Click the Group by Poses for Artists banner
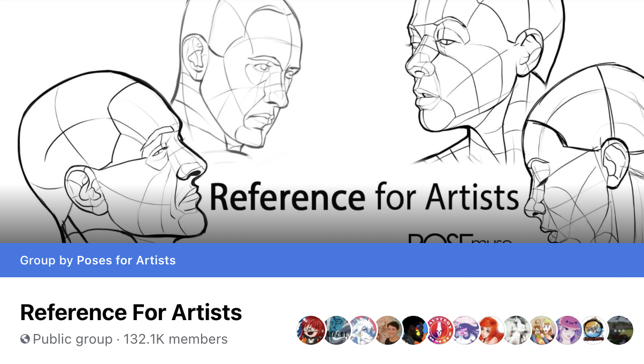 (x=322, y=260)
